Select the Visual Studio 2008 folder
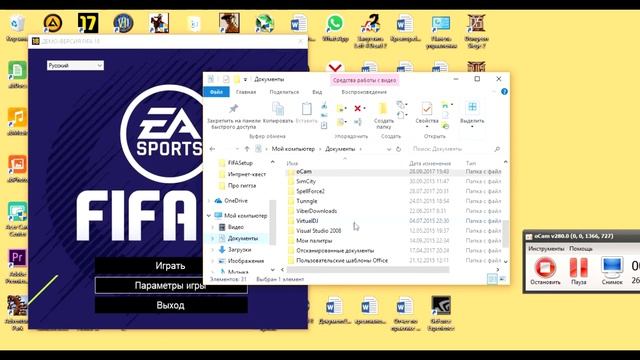The height and width of the screenshot is (360, 640). pyautogui.click(x=318, y=231)
